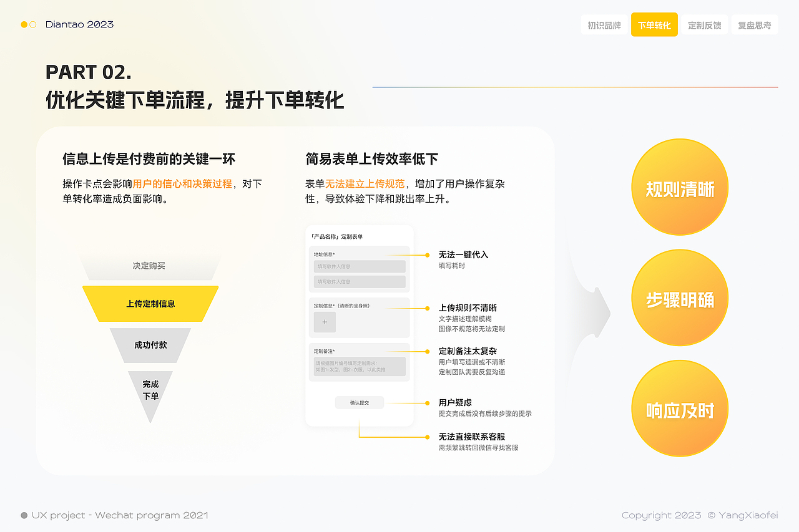Click the first 填写收件人信息 input field
The image size is (799, 532).
coord(360,266)
